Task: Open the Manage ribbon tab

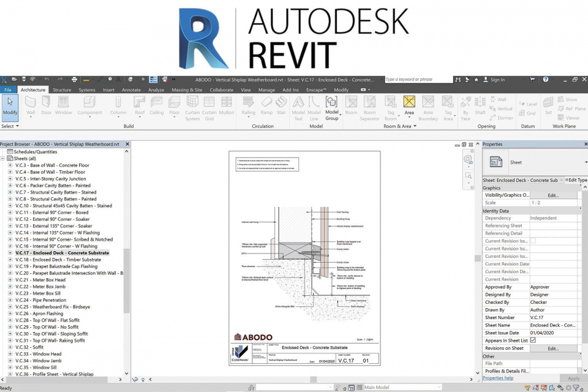Action: click(267, 89)
